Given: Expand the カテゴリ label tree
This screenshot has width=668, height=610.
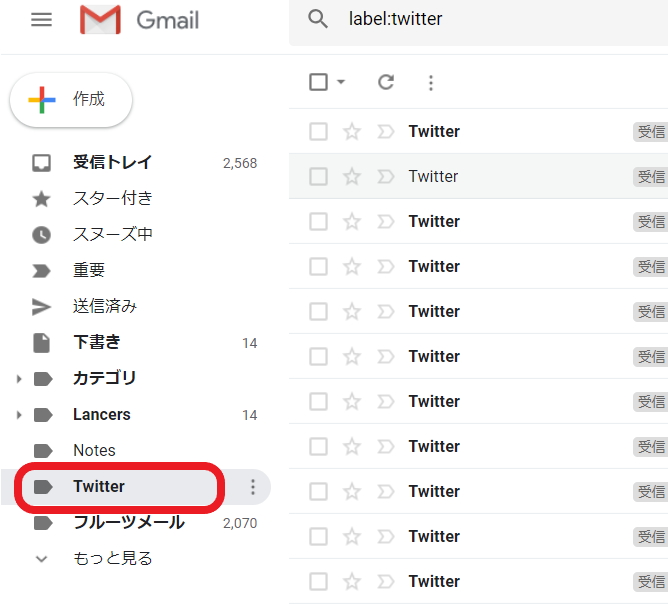Looking at the screenshot, I should coord(18,379).
